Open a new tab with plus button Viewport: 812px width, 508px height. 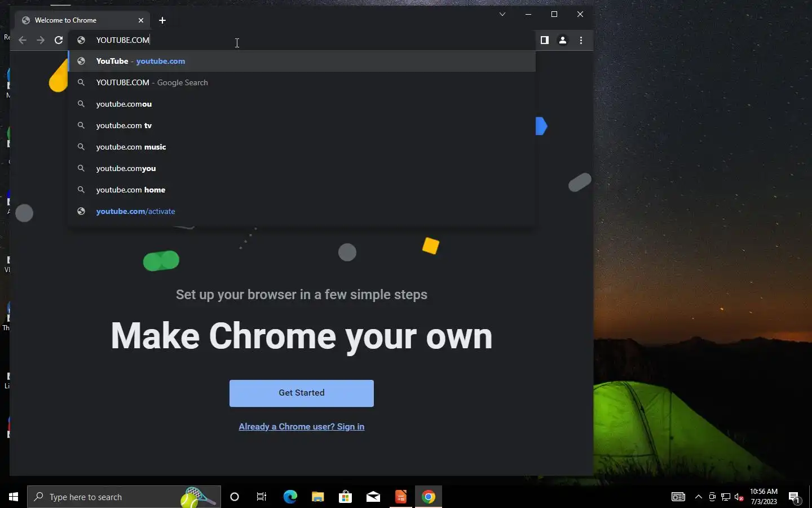[x=162, y=20]
